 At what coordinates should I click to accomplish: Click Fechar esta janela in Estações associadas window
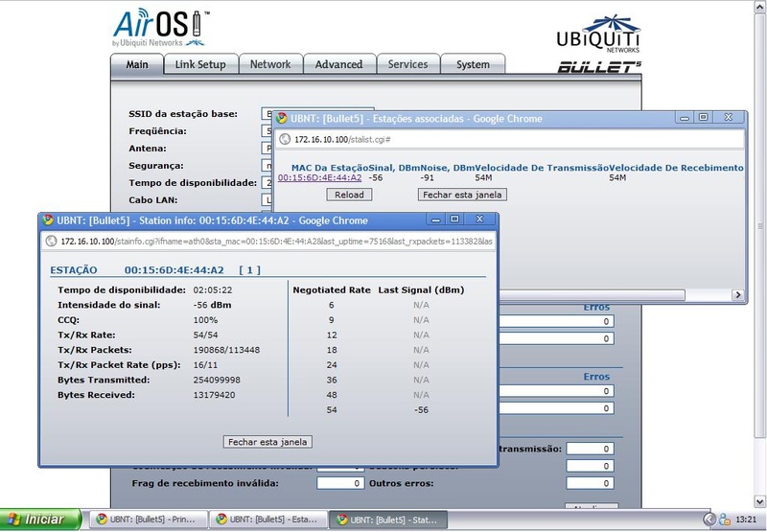point(462,195)
